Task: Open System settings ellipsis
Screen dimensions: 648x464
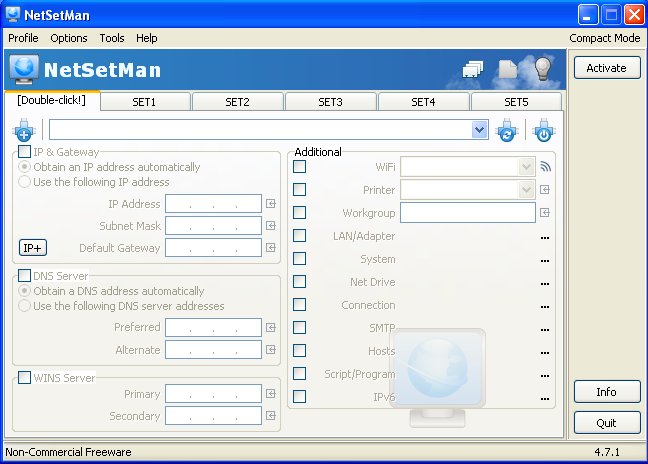Action: pos(545,261)
